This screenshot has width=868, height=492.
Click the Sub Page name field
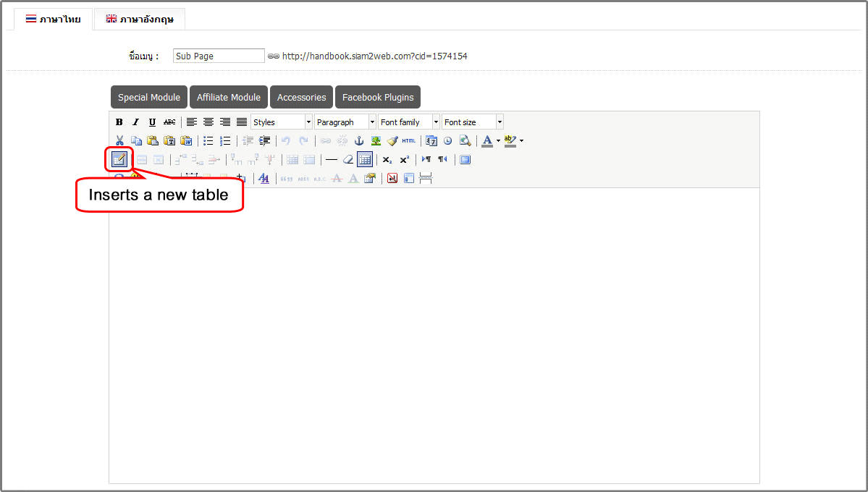[219, 56]
